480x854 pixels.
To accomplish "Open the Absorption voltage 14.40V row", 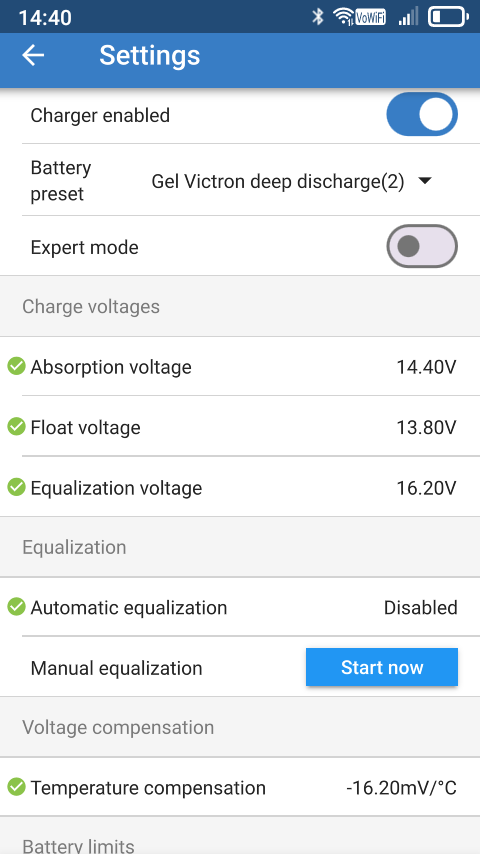I will pos(240,367).
